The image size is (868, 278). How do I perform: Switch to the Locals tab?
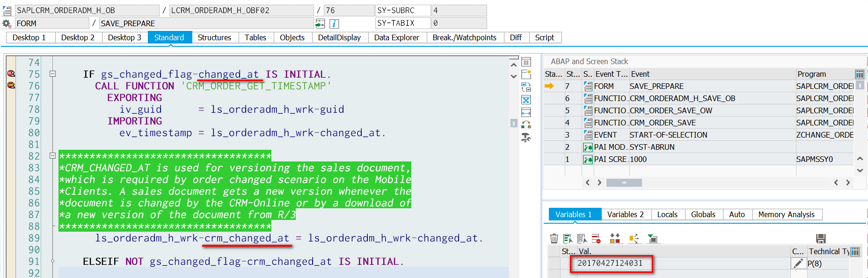click(667, 214)
